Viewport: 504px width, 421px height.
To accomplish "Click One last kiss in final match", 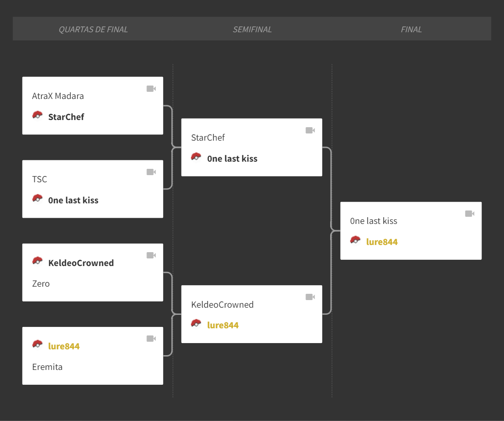I will (x=374, y=221).
